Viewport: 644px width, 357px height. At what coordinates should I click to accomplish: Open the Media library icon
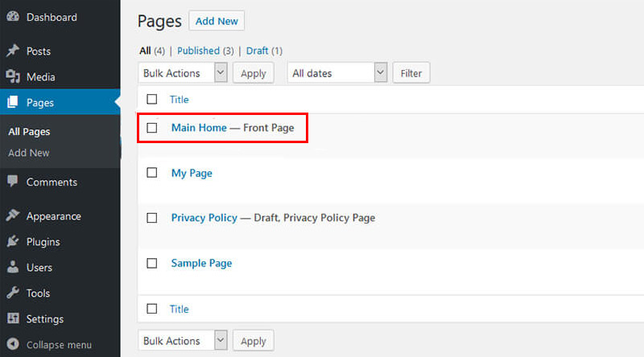[13, 76]
